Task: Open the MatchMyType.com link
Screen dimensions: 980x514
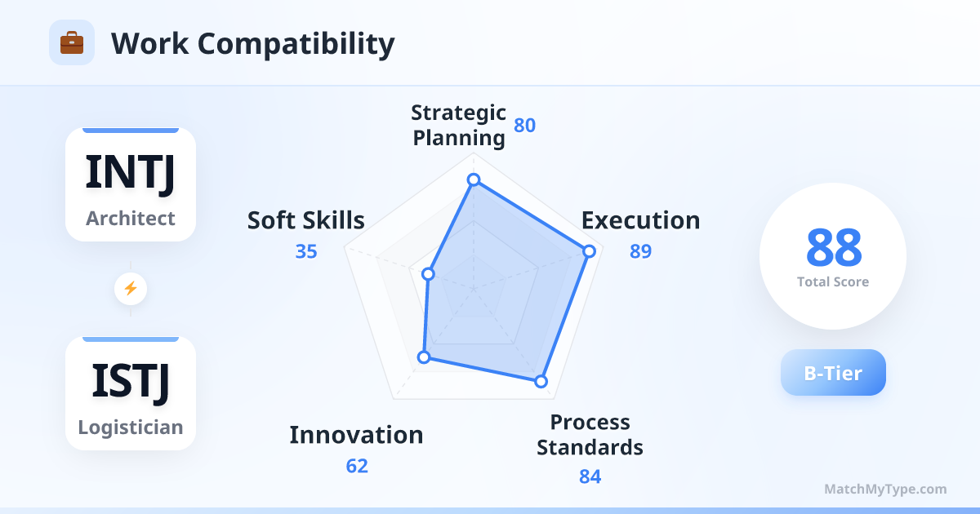Action: click(x=885, y=490)
